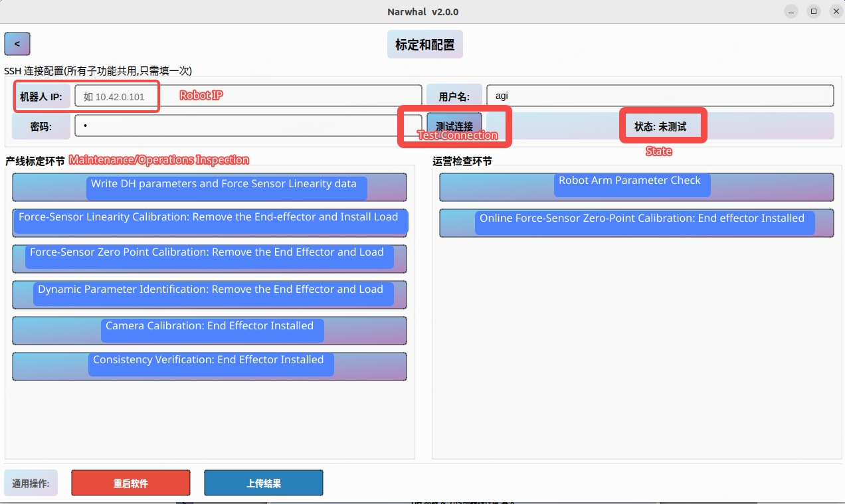
Task: Start Consistency Verification: End Effector Installed
Action: (209, 367)
